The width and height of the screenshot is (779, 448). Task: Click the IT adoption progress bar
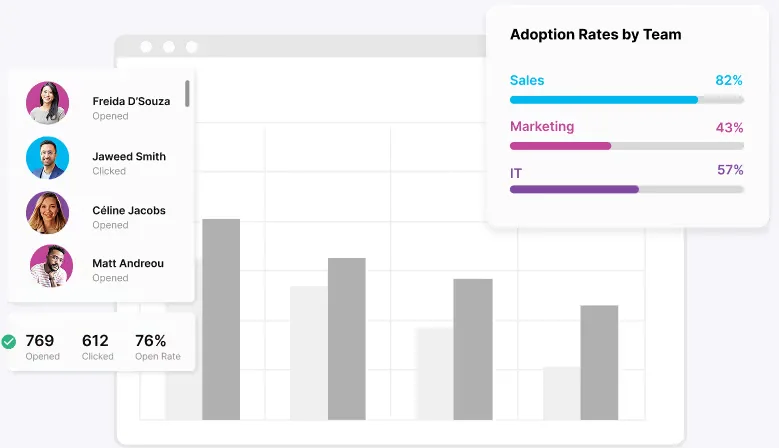(627, 189)
